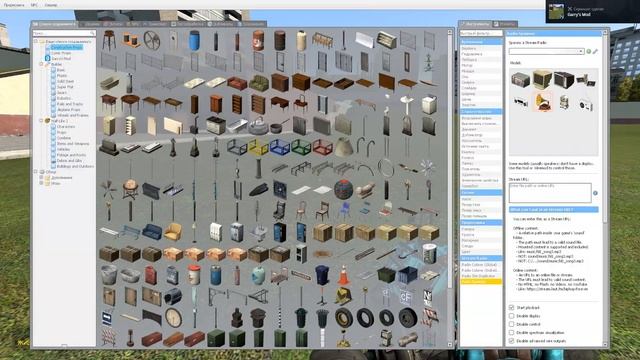The image size is (640, 360).
Task: Select Comic Props in the spawnlist tree
Action: [x=61, y=53]
